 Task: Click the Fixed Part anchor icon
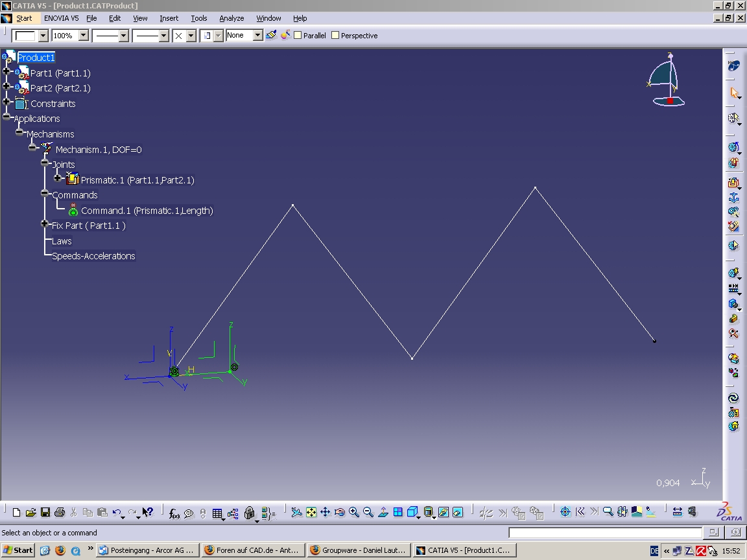tap(733, 197)
